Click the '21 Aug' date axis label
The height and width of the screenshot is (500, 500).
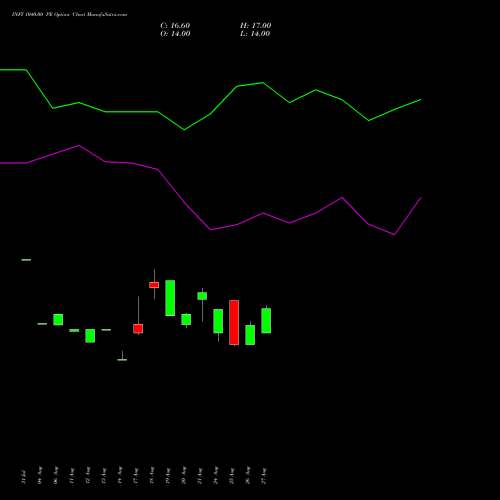point(200,476)
